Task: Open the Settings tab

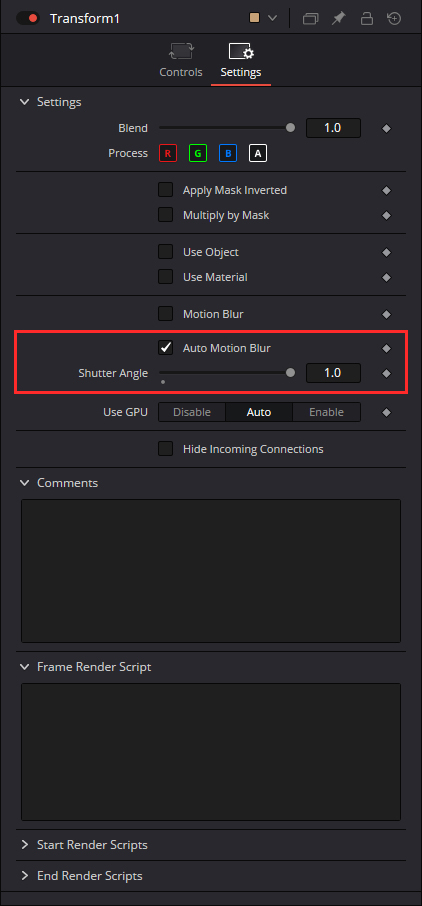Action: 241,62
